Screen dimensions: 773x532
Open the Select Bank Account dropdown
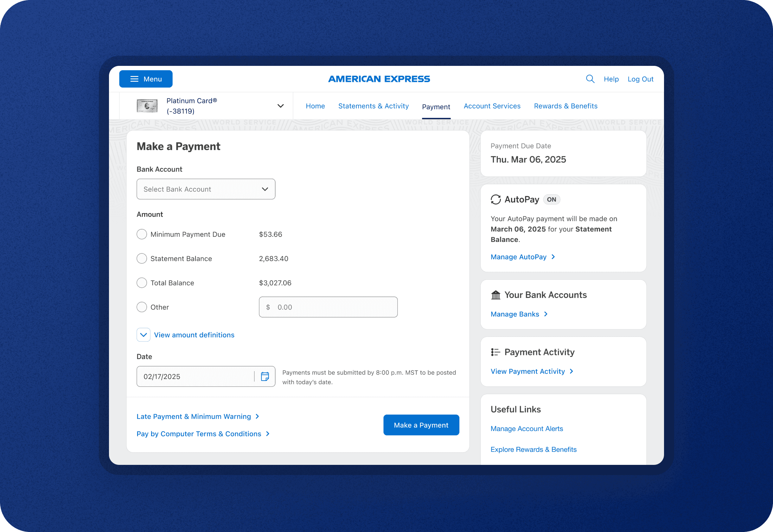[206, 189]
